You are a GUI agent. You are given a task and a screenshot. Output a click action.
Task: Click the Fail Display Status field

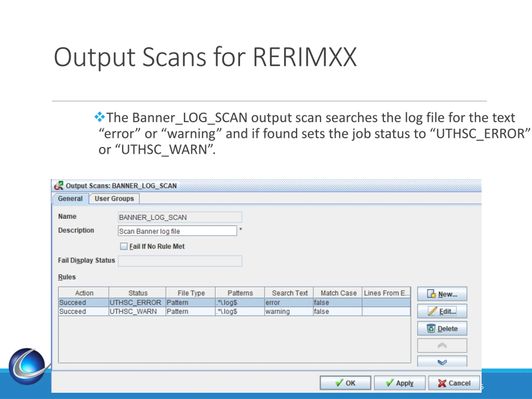point(180,261)
